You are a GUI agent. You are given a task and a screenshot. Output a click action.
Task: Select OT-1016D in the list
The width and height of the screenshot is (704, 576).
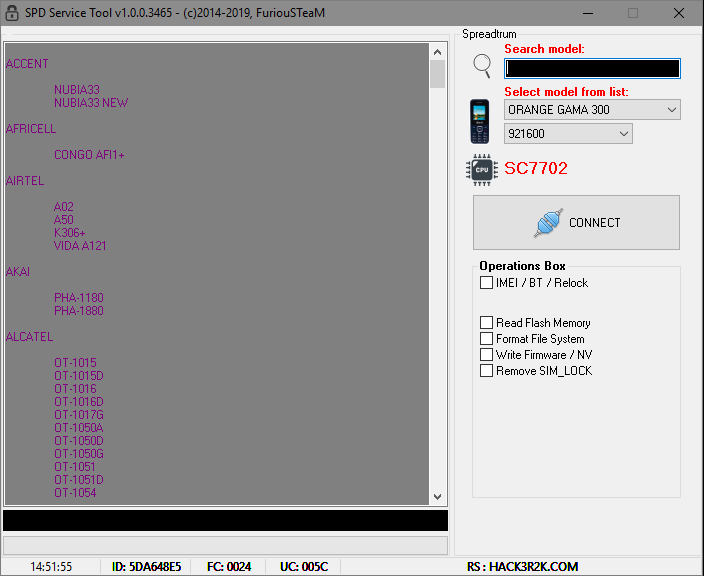point(79,402)
